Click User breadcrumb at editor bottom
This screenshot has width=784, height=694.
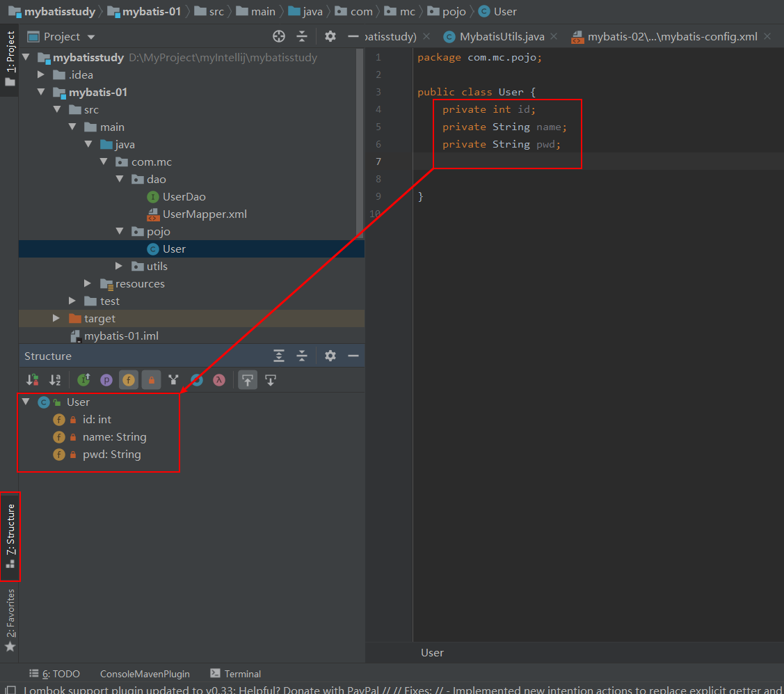coord(432,652)
